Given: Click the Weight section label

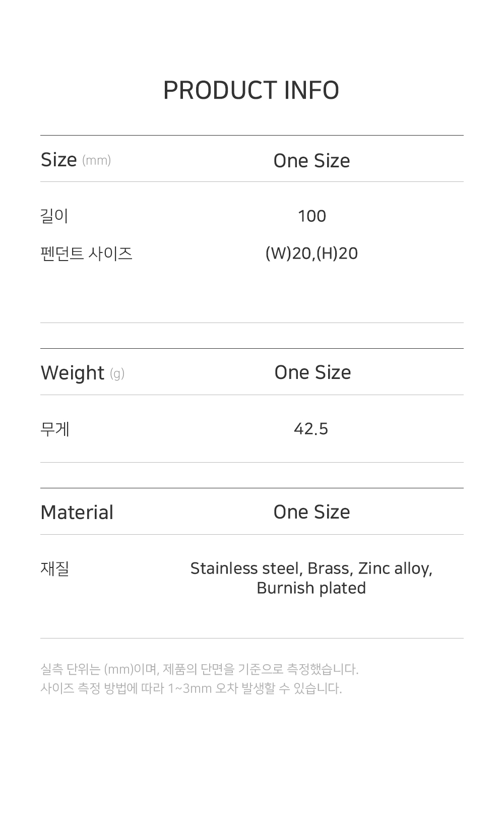Looking at the screenshot, I should [72, 373].
